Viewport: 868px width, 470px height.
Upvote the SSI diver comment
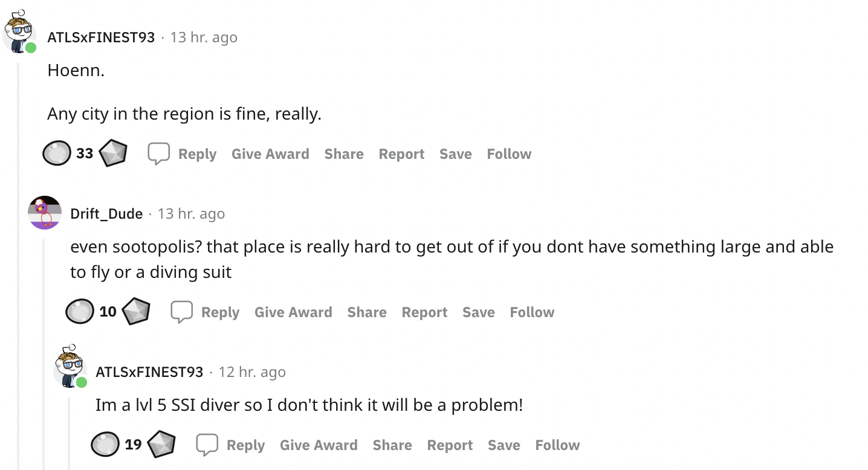pyautogui.click(x=105, y=445)
